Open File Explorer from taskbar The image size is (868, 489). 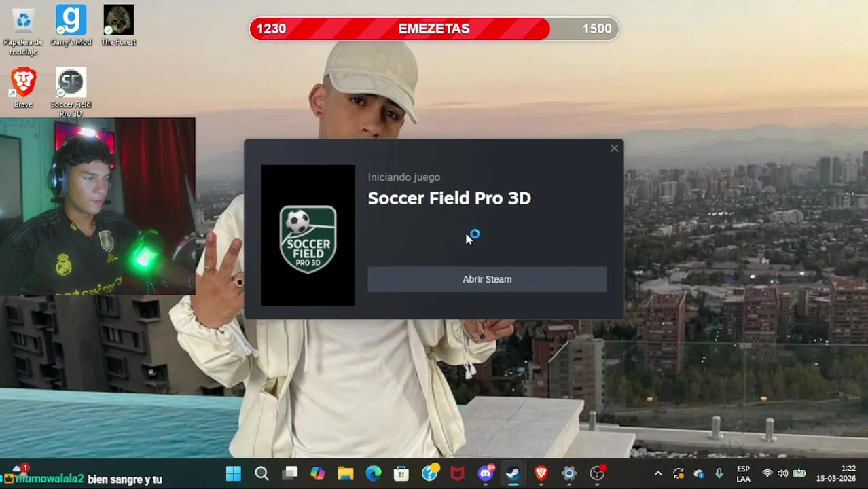[x=346, y=473]
